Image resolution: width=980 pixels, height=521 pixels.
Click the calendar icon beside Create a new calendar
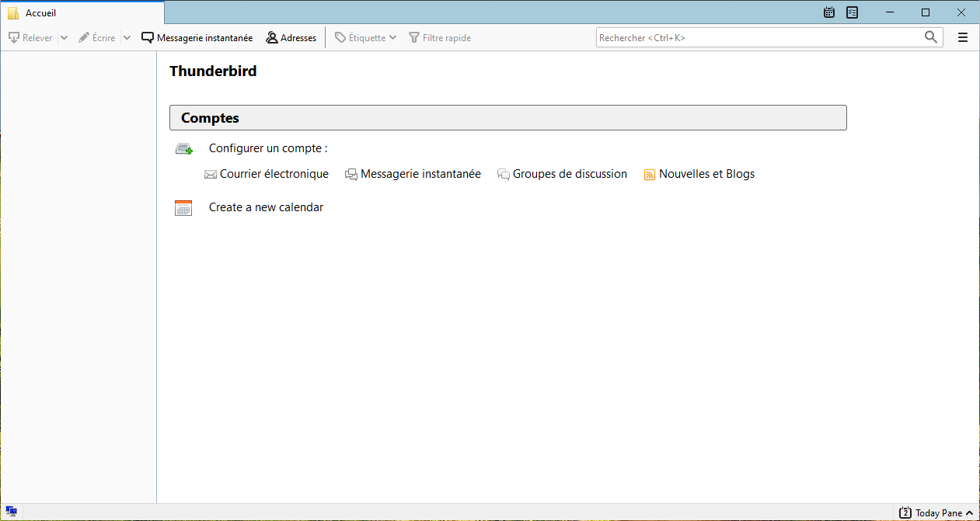183,207
